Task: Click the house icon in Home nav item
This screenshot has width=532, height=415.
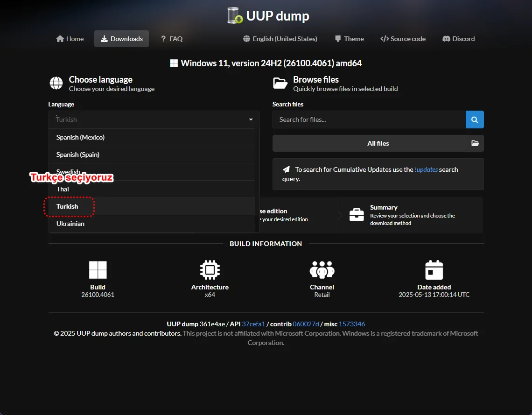Action: pos(60,39)
